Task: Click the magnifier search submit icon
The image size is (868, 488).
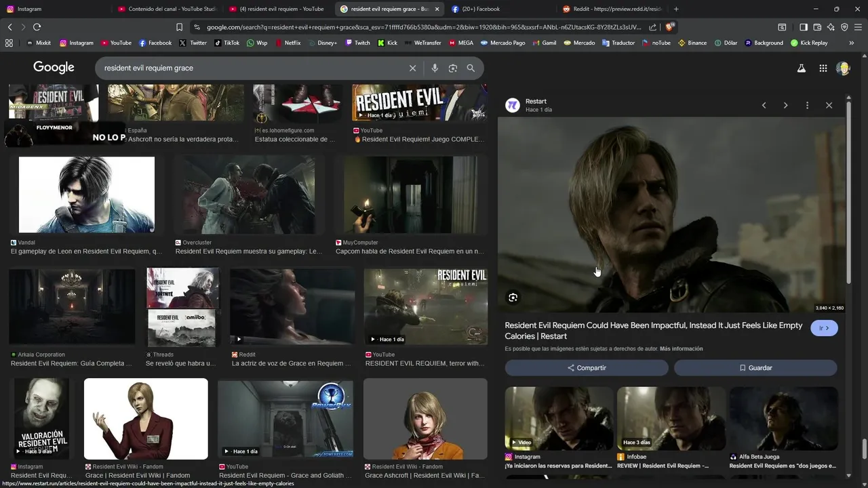Action: pos(471,68)
